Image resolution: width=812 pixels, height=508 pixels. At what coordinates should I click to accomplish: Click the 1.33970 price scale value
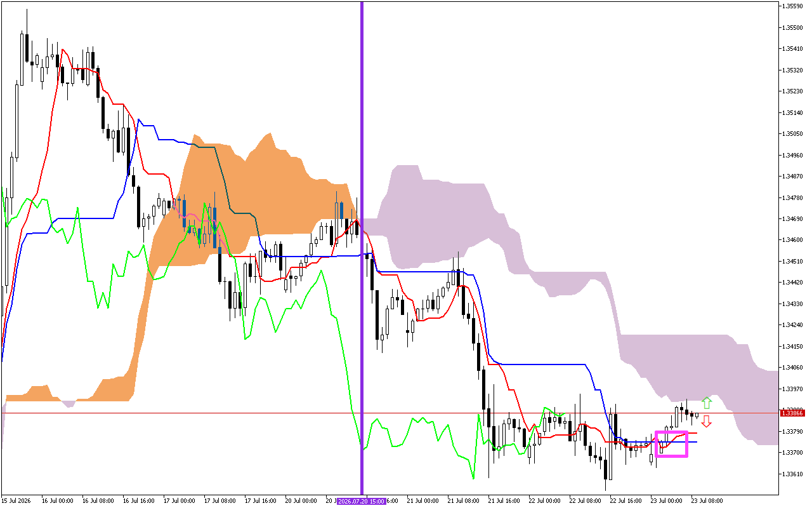(794, 389)
